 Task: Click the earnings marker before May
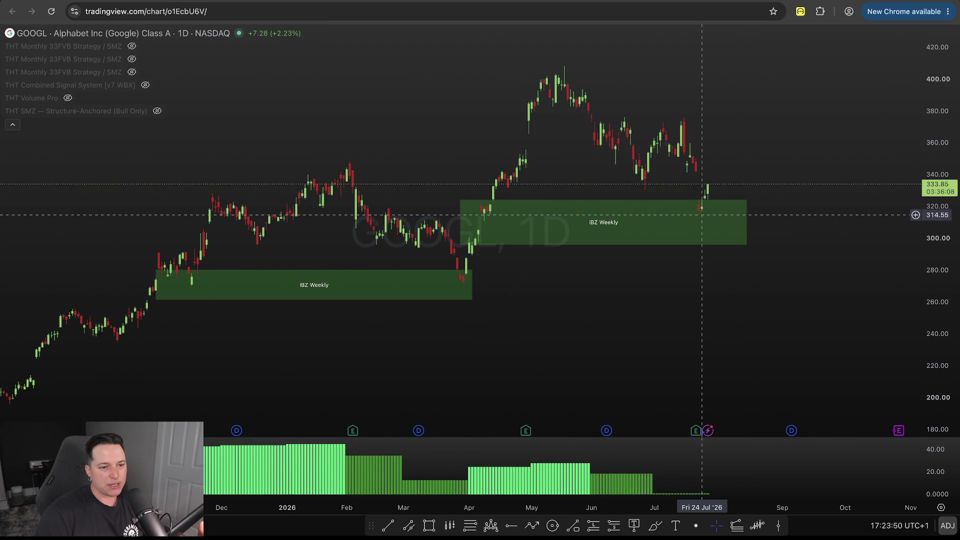point(525,430)
